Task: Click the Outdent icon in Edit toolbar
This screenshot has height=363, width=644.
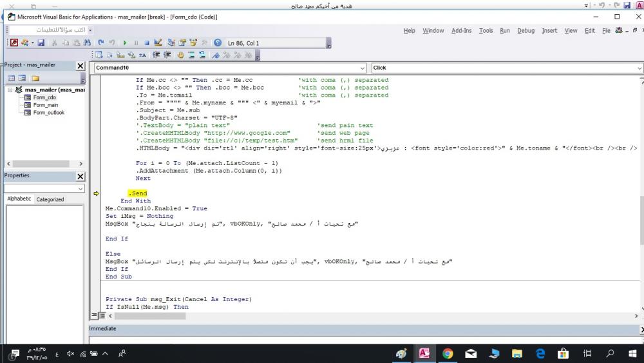Action: (167, 55)
